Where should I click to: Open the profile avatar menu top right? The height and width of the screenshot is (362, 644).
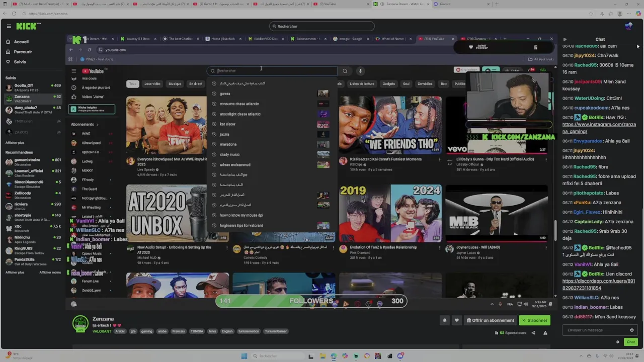pos(628,26)
